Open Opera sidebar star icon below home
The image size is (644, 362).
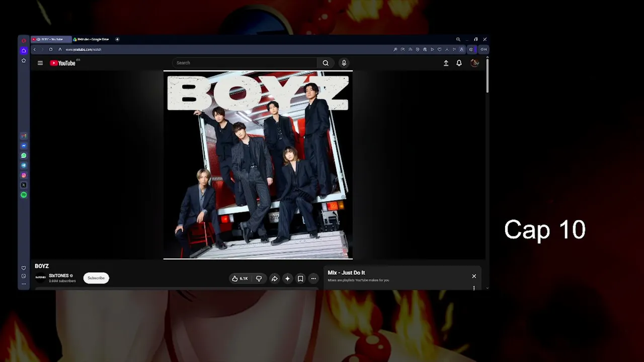tap(24, 60)
